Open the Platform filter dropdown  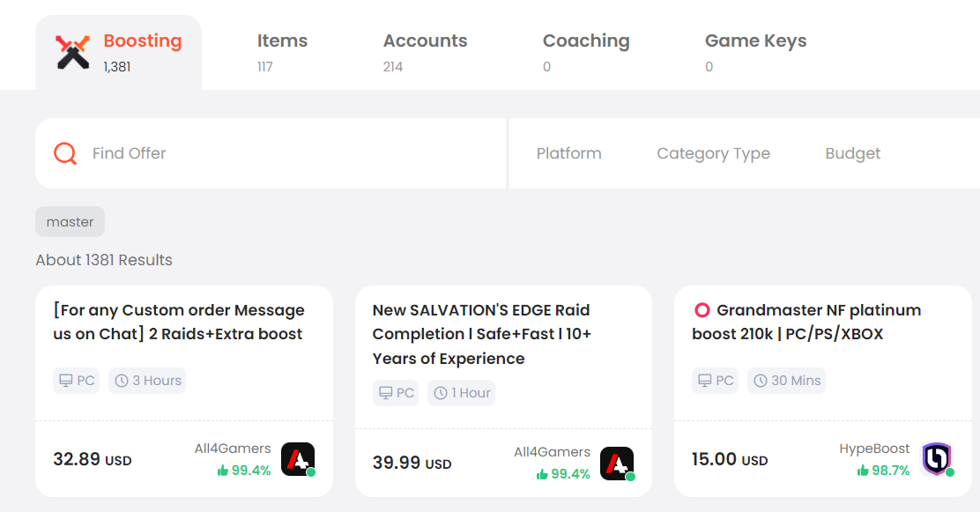click(568, 153)
